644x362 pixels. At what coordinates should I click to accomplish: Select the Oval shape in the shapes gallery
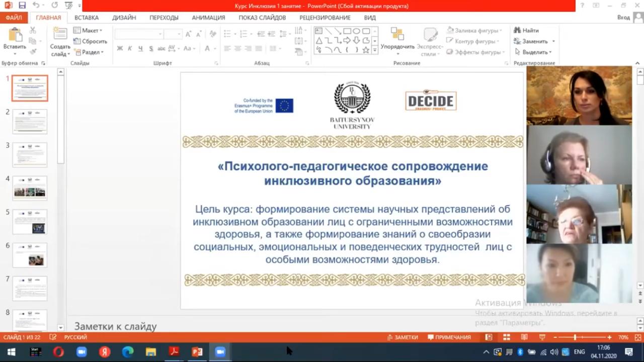[x=356, y=31]
